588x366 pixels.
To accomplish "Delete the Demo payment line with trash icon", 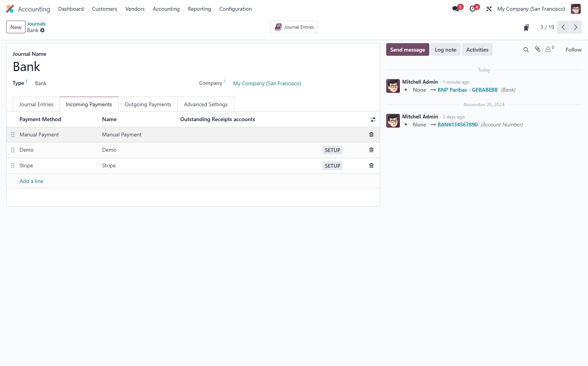I will [x=371, y=150].
